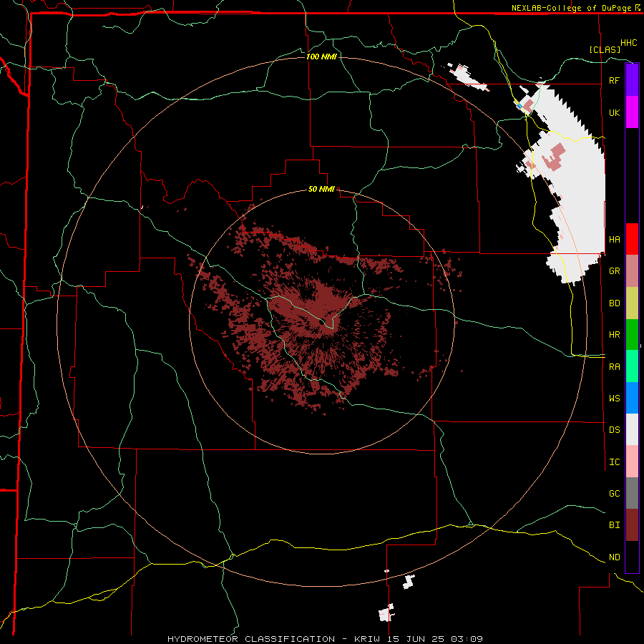Screen dimensions: 644x644
Task: Click the UK legend label
Action: 614,112
